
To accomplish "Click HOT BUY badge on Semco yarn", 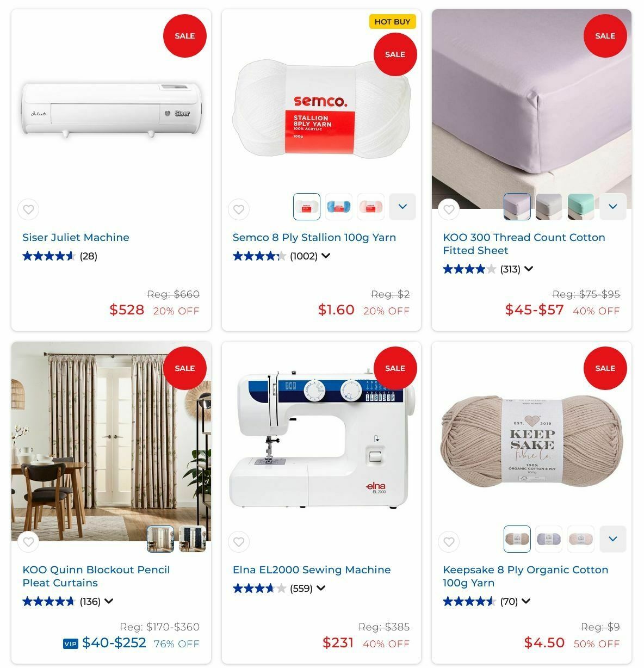I will tap(392, 22).
